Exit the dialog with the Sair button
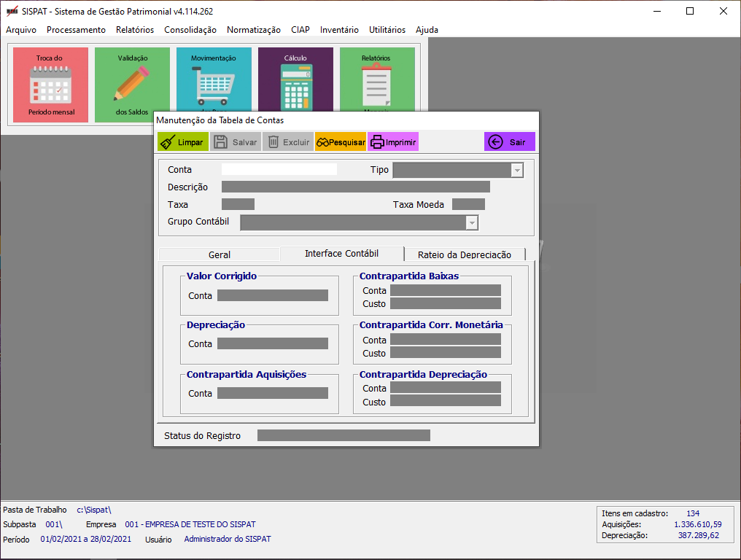Screen dimensions: 741x560 coord(509,142)
